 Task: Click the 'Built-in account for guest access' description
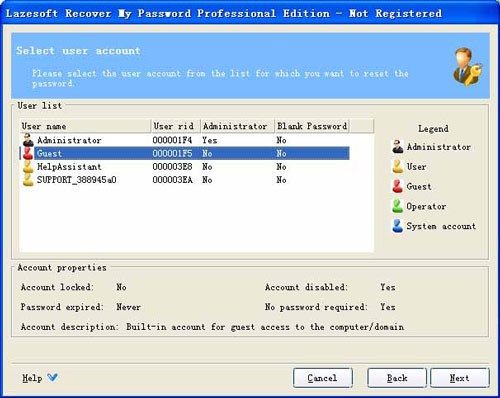coord(265,327)
